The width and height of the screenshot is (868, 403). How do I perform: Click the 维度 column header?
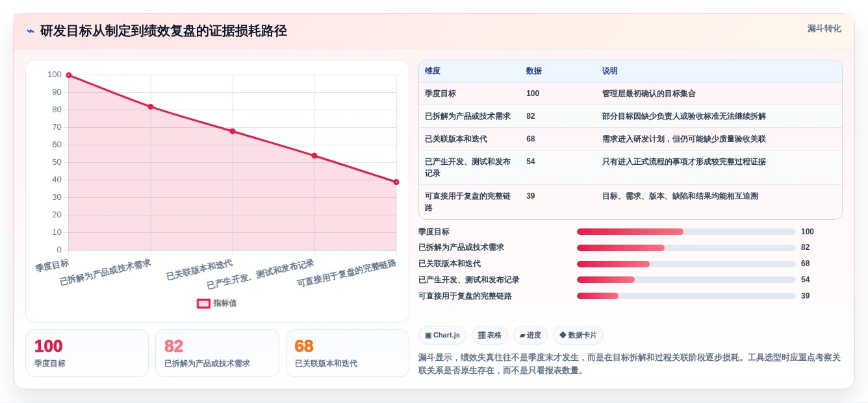[x=433, y=71]
